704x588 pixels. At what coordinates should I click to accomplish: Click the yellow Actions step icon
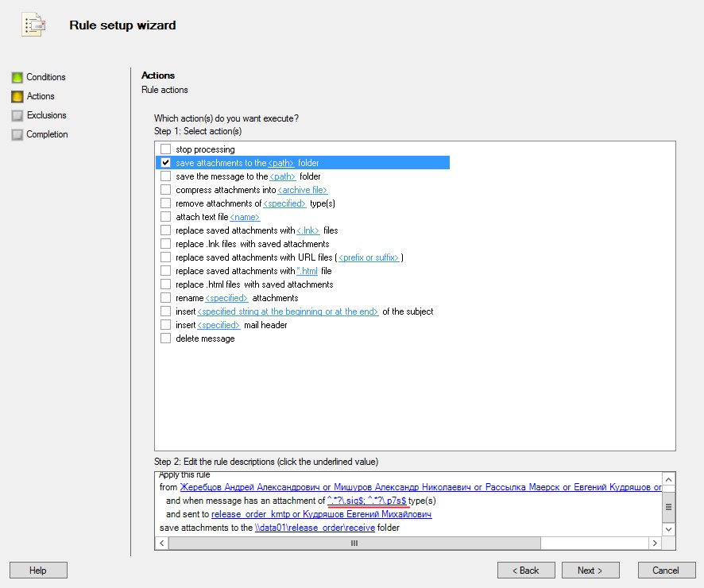tap(17, 96)
